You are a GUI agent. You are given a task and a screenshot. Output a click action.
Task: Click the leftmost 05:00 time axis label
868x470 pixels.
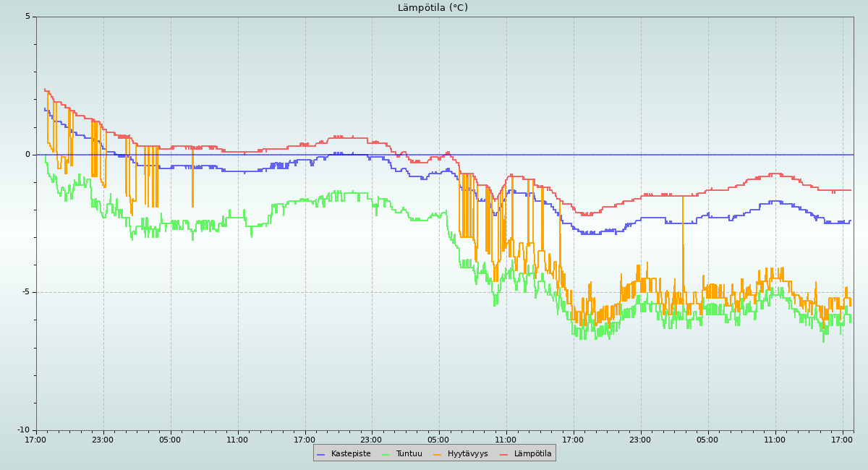170,440
